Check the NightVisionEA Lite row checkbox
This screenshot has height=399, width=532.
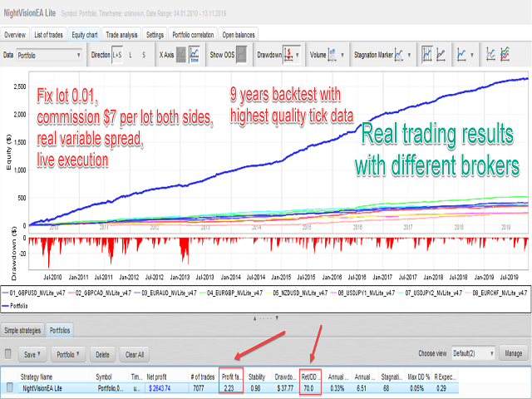tap(9, 387)
